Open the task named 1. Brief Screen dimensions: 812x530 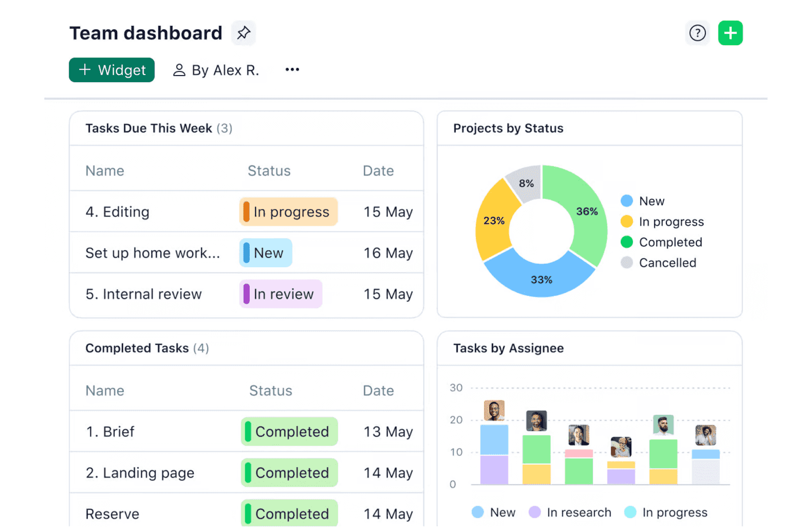110,432
